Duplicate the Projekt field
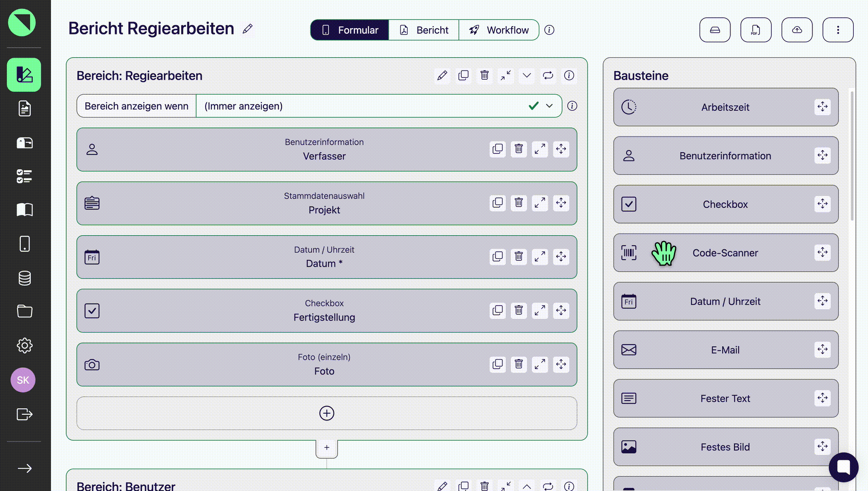 tap(497, 203)
